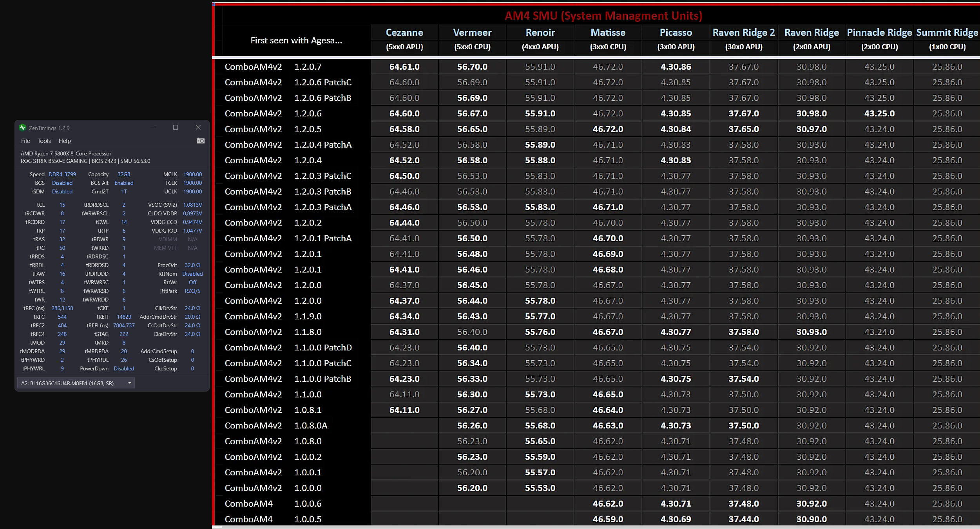
Task: Click the Vermeer column header
Action: (472, 32)
